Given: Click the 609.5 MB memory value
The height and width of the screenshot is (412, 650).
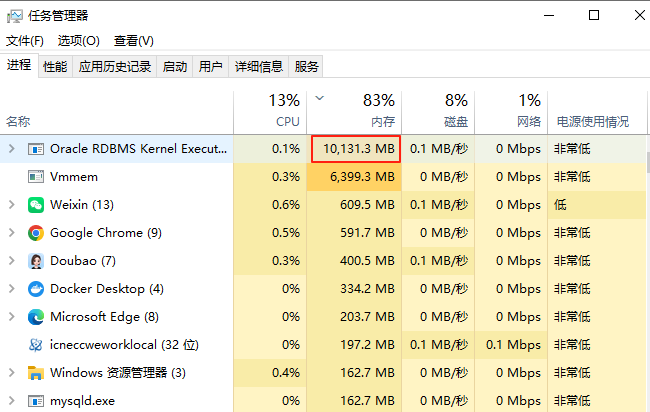Looking at the screenshot, I should [367, 205].
